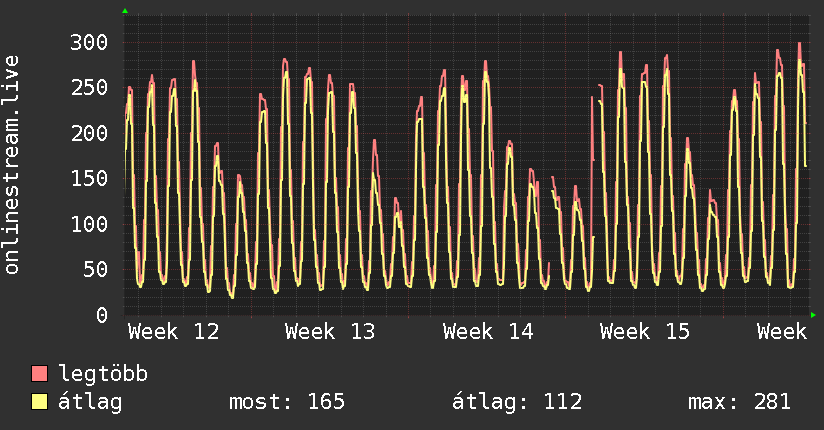
Task: Click the max: 281 statistic
Action: [739, 402]
